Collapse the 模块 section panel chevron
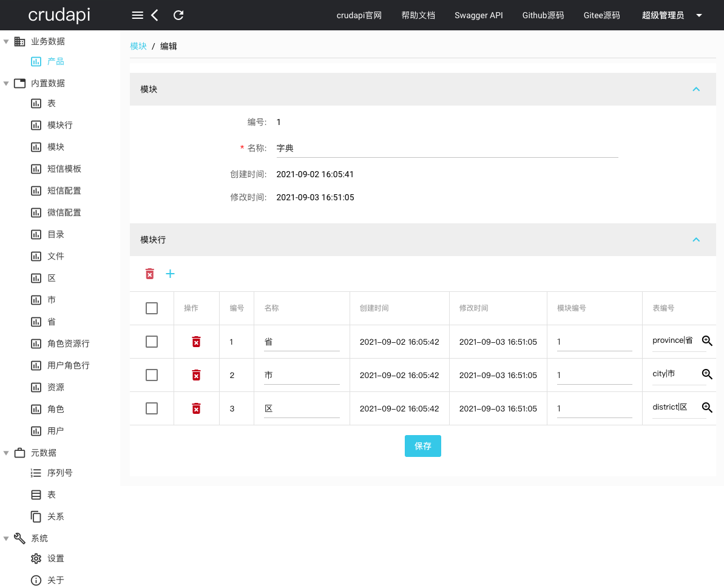 click(x=696, y=89)
